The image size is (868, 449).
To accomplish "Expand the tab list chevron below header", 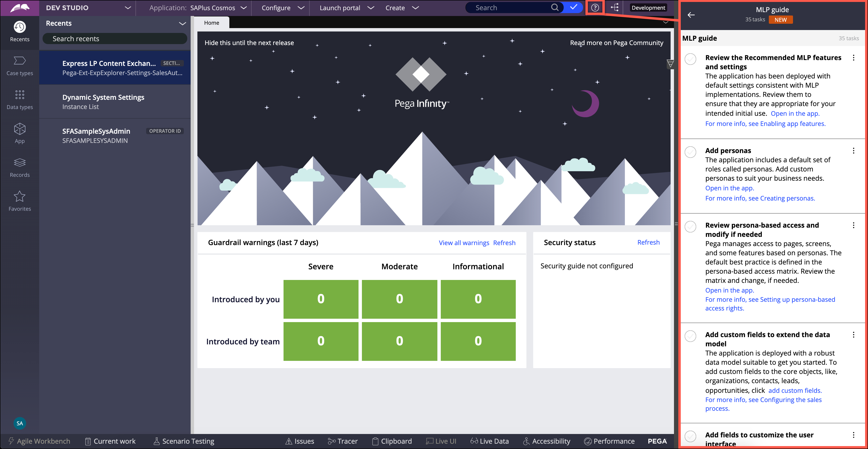I will 666,22.
